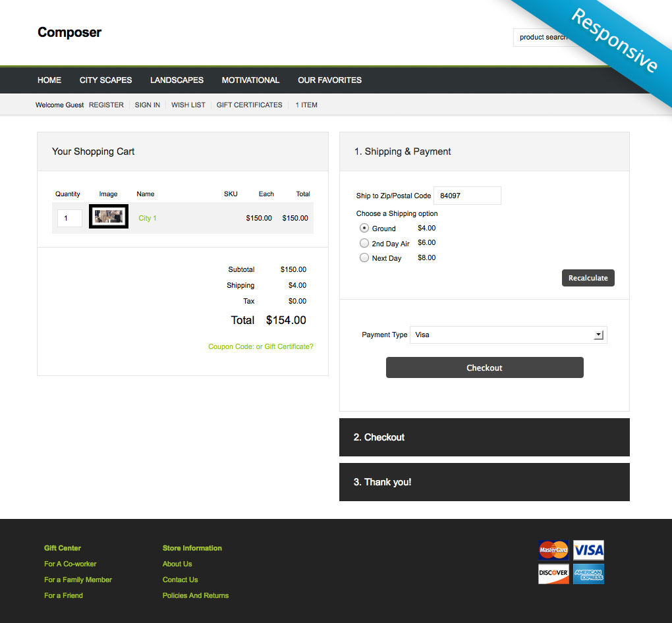Open the Composer site logo
672x623 pixels.
[x=69, y=32]
